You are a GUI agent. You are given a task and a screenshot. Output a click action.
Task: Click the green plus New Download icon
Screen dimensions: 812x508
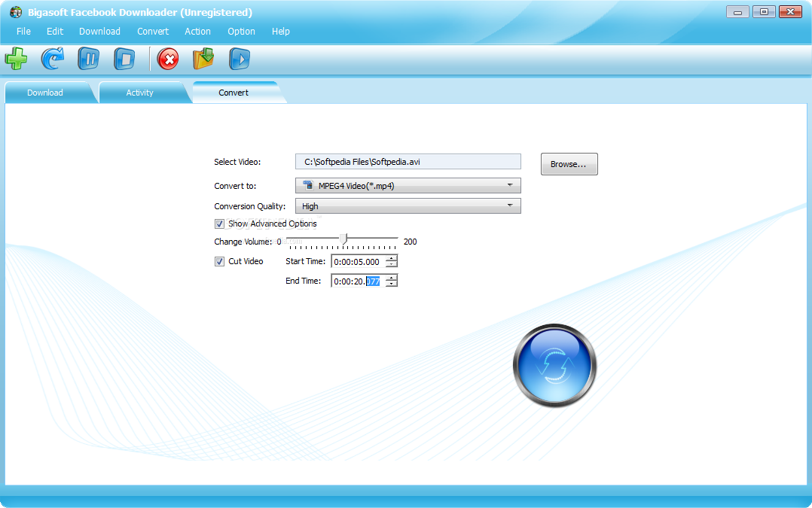click(x=16, y=59)
